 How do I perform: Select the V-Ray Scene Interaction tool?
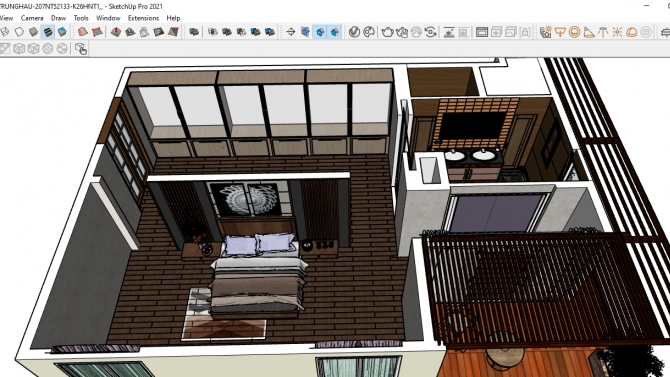coord(81,49)
